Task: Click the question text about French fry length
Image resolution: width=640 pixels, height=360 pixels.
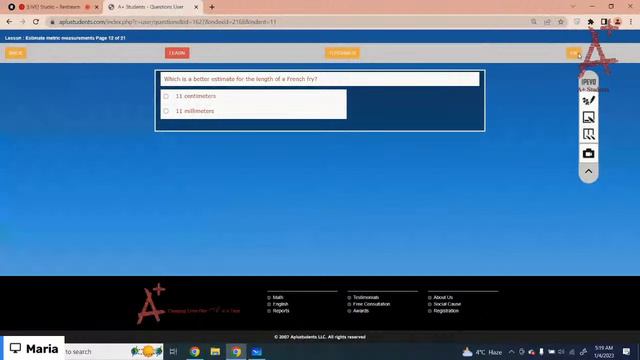Action: (240, 79)
